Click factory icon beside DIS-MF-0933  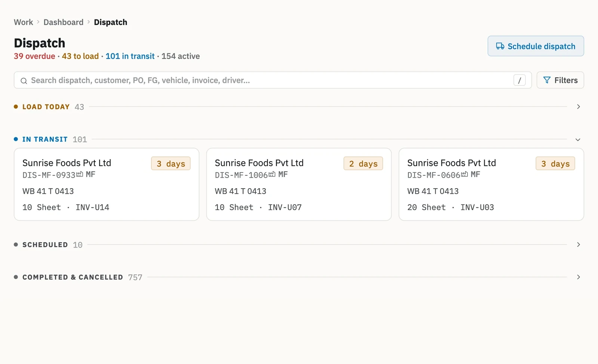click(x=80, y=174)
